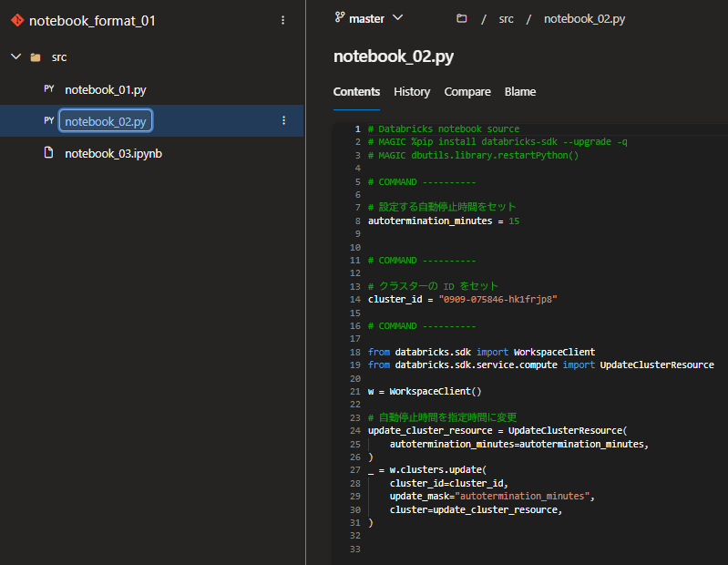Click the PY icon beside notebook_02.py
This screenshot has height=565, width=728.
(49, 120)
